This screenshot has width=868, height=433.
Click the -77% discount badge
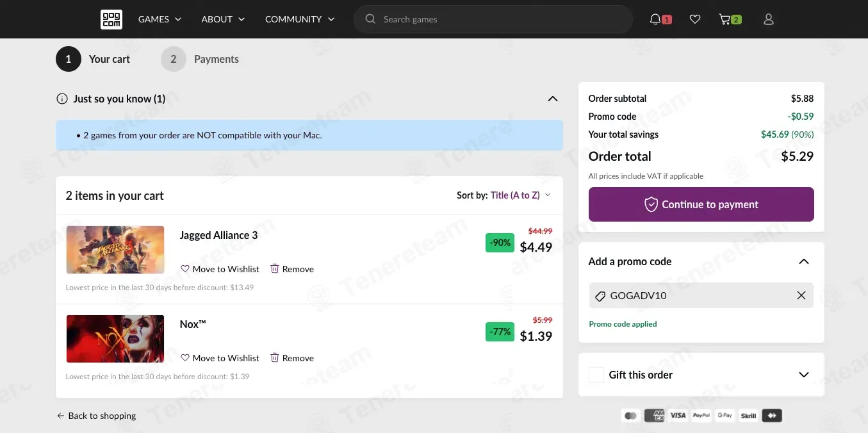(x=500, y=332)
